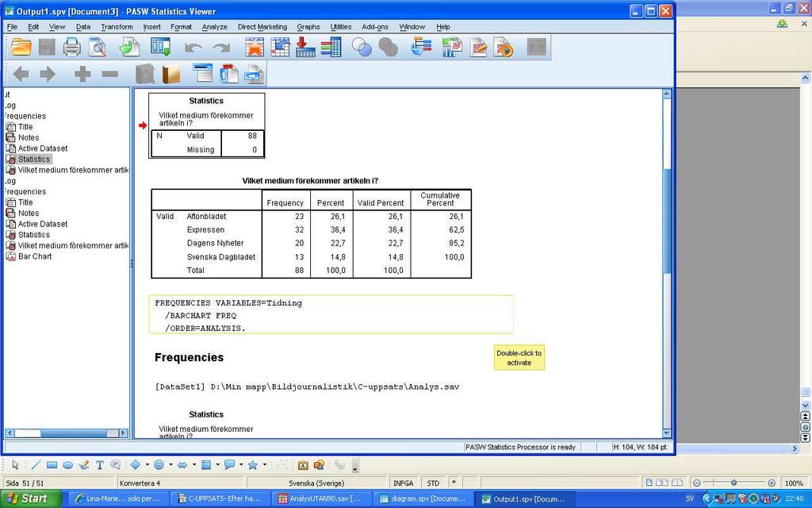Click the Frequencies syntax log box
812x508 pixels.
tap(331, 314)
